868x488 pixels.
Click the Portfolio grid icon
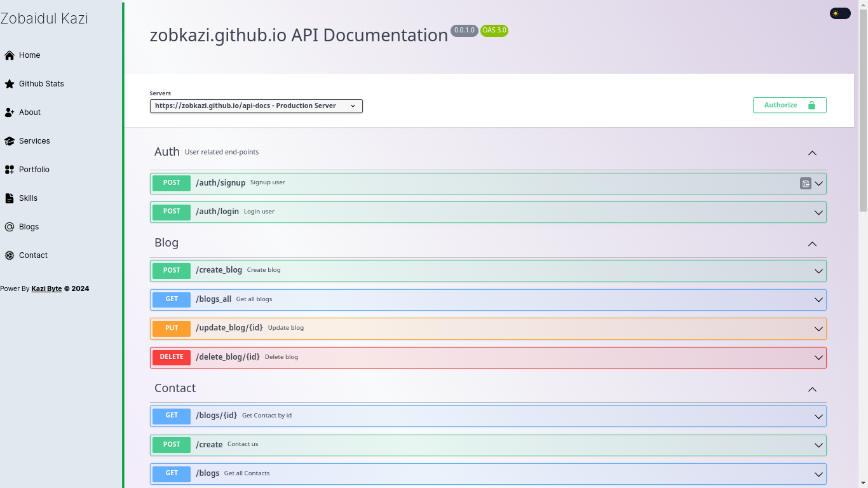coord(10,170)
